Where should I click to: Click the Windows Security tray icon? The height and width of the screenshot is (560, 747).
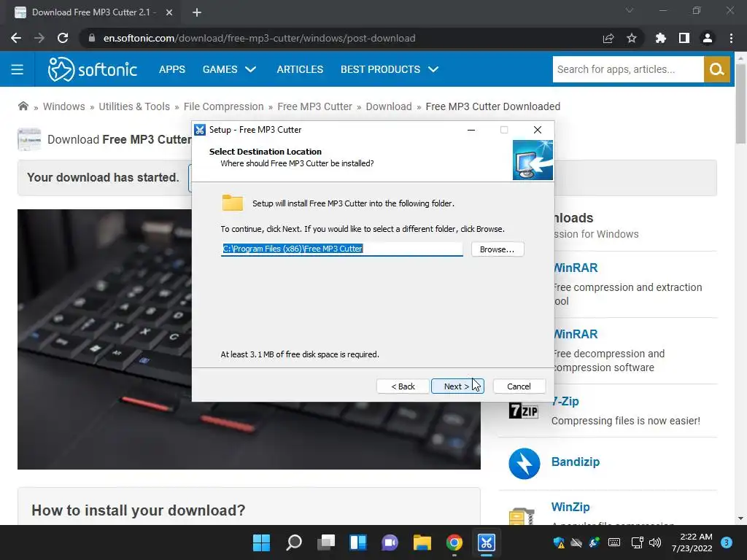pos(559,542)
